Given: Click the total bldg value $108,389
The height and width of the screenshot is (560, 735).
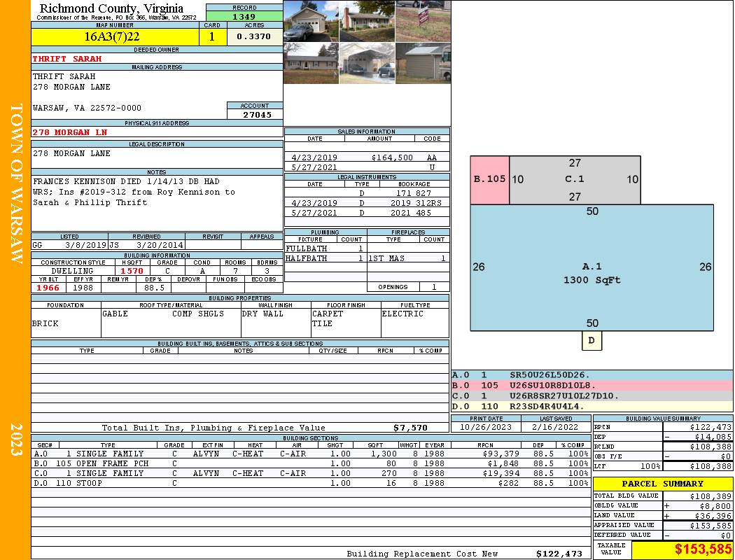Looking at the screenshot, I should [x=710, y=496].
